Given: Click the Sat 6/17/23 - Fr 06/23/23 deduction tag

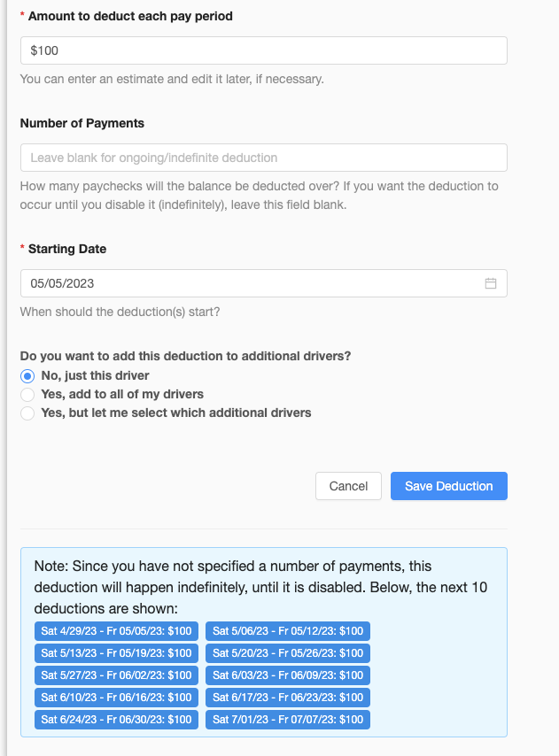Looking at the screenshot, I should click(288, 698).
